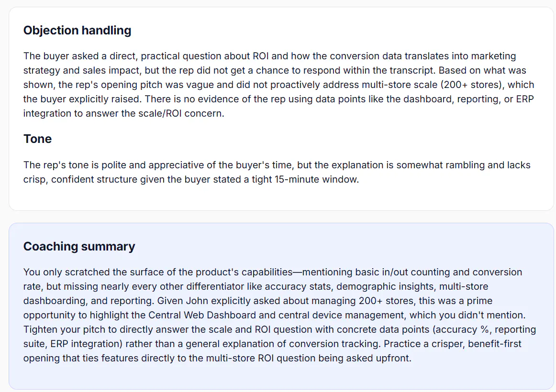Viewport: 556px width, 392px height.
Task: Click the Coaching summary heading
Action: (79, 247)
